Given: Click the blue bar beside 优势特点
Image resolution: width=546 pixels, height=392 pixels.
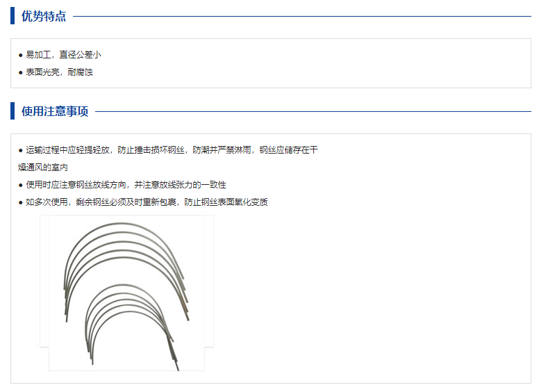Looking at the screenshot, I should pos(13,16).
